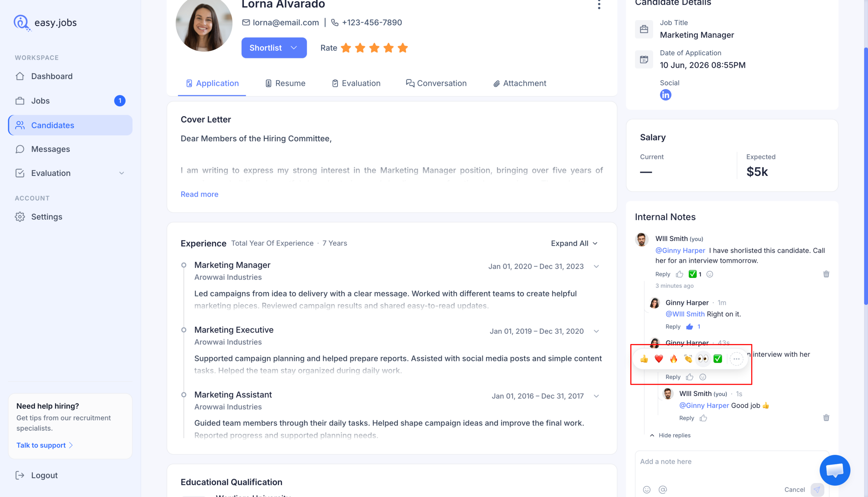The image size is (868, 497).
Task: Add emoji reaction to shortlist note
Action: tap(710, 274)
